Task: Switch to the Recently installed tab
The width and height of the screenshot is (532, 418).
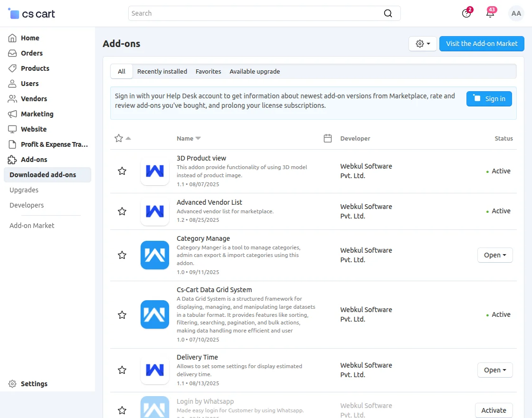Action: [162, 71]
